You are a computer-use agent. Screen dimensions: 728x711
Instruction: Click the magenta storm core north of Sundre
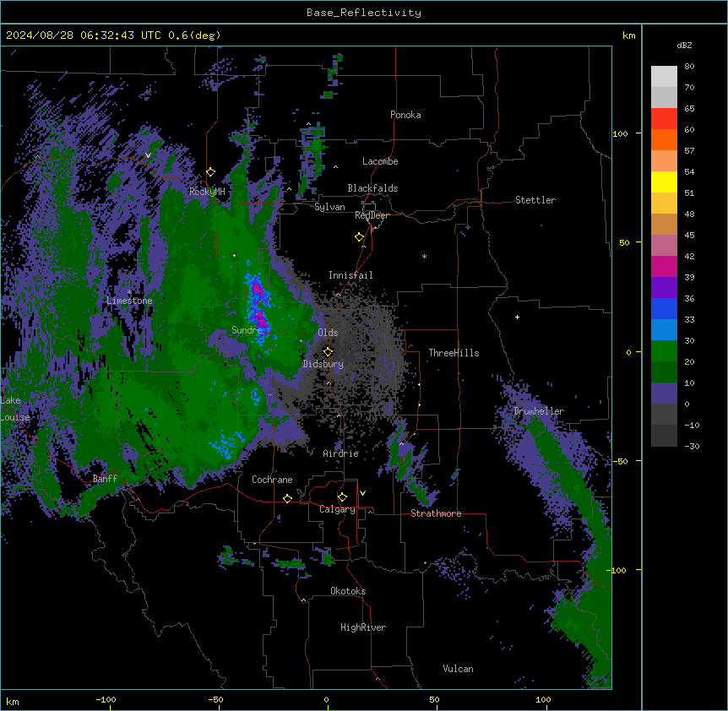(256, 290)
